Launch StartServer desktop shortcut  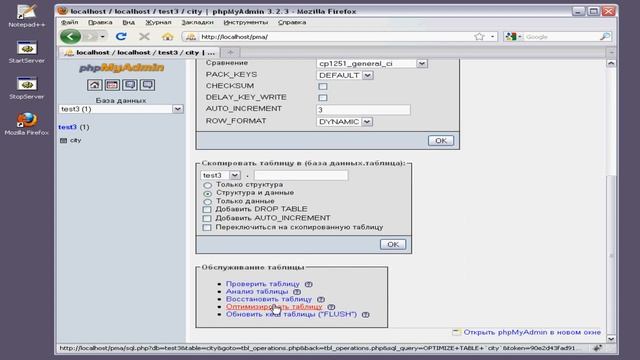click(x=27, y=52)
